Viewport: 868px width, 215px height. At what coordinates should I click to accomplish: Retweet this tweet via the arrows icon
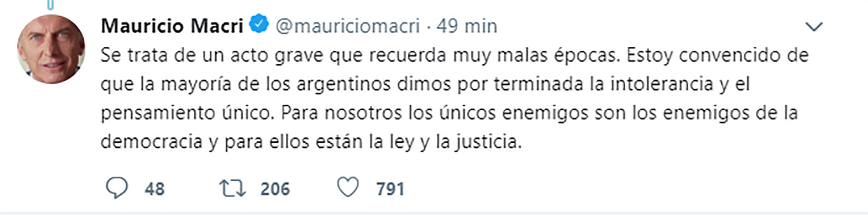pos(232,188)
